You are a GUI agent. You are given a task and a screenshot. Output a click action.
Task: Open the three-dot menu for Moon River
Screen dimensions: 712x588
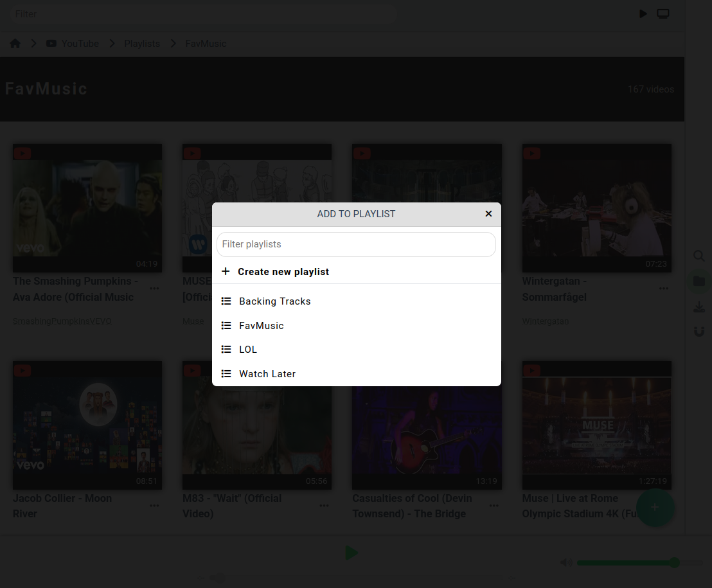pyautogui.click(x=154, y=506)
